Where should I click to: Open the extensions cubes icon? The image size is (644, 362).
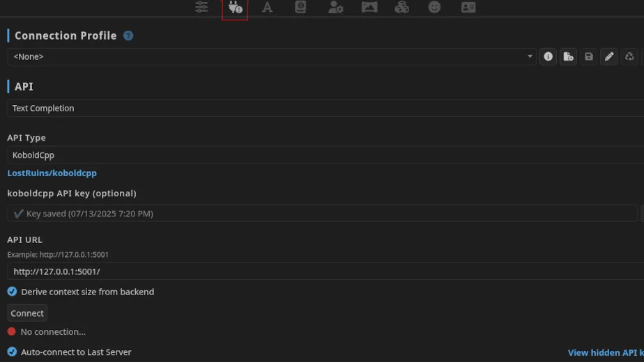coord(402,7)
